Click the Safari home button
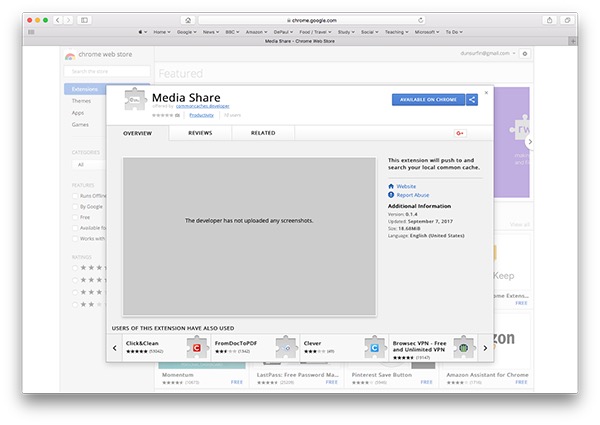600x425 pixels. 188,19
